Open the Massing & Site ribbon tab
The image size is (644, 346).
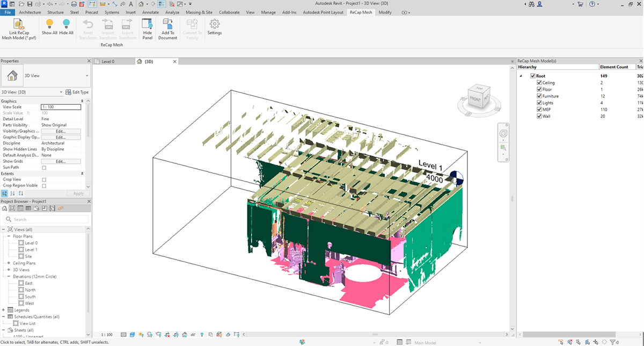[x=200, y=12]
